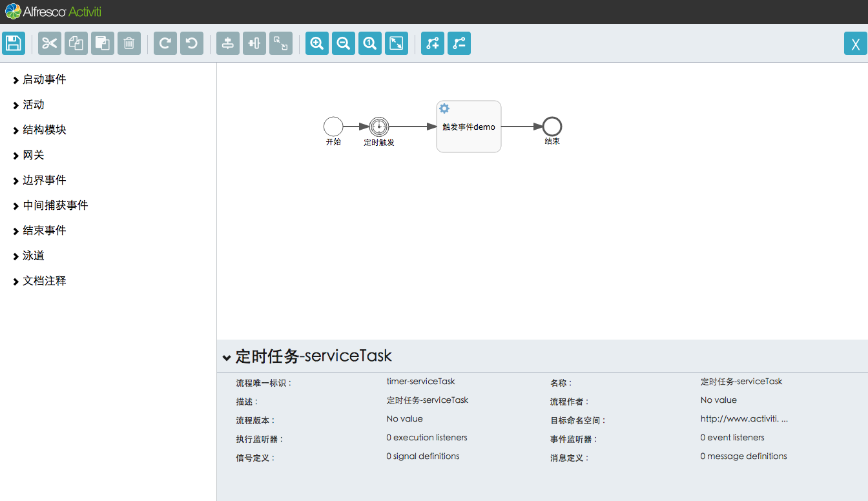This screenshot has width=868, height=501.
Task: Click the Undo counterclockwise arrow icon
Action: click(192, 43)
